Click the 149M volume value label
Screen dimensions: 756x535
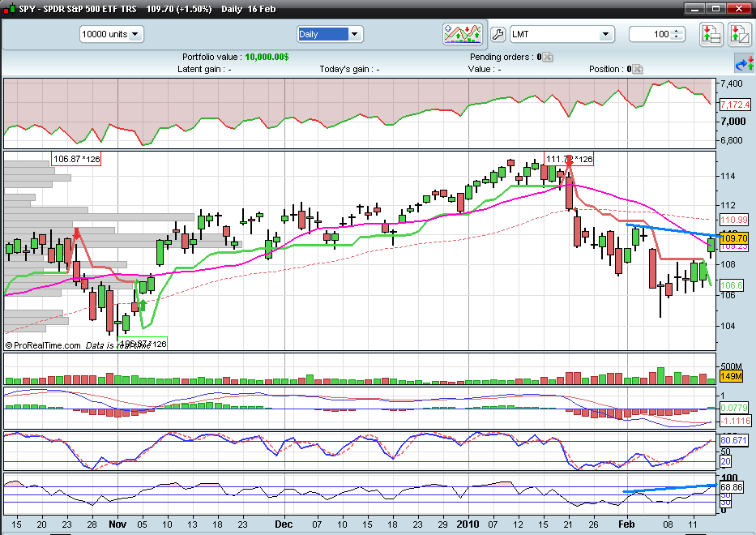click(731, 376)
